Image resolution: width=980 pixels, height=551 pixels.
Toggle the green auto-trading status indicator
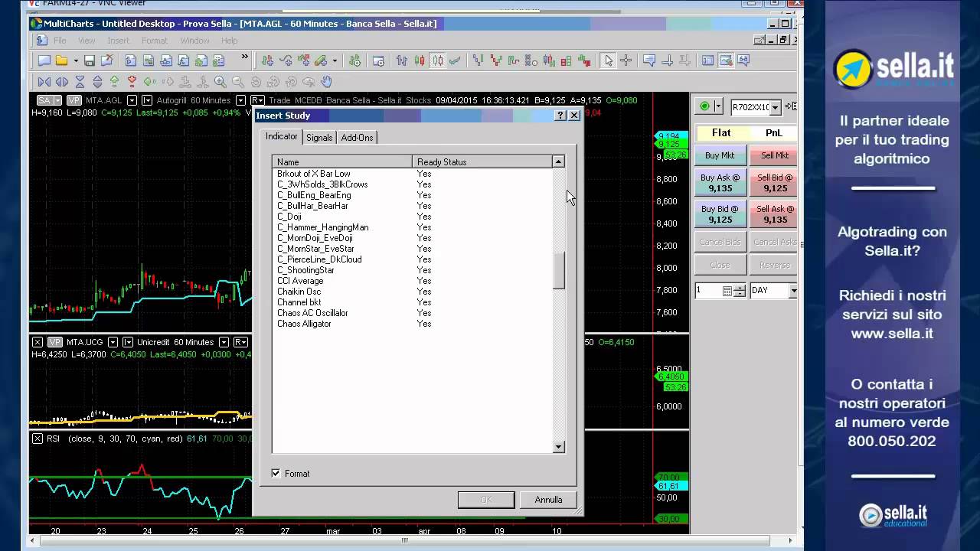pyautogui.click(x=705, y=106)
